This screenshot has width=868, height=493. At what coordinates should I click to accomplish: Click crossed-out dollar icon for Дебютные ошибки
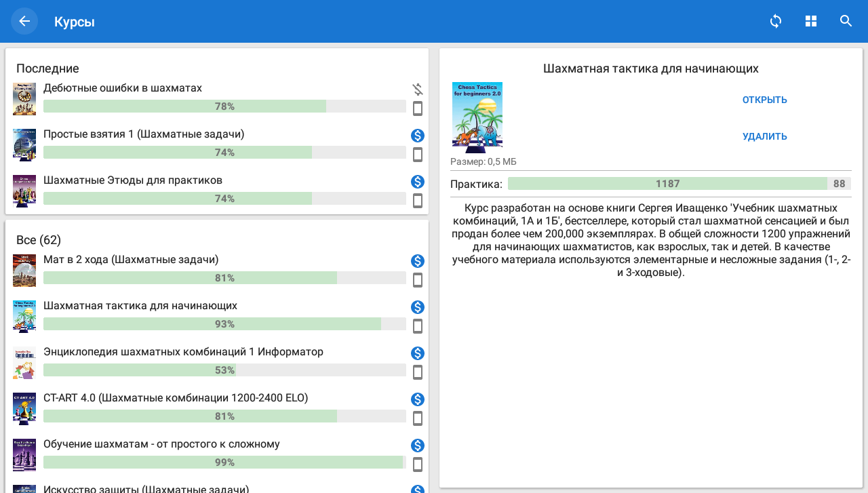pyautogui.click(x=418, y=90)
